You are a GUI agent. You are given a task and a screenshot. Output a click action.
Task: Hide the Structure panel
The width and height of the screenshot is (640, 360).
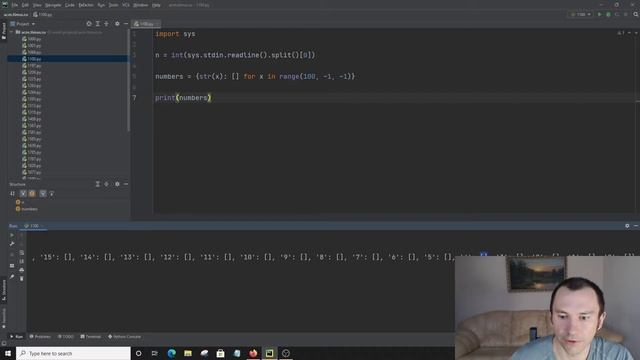[126, 184]
